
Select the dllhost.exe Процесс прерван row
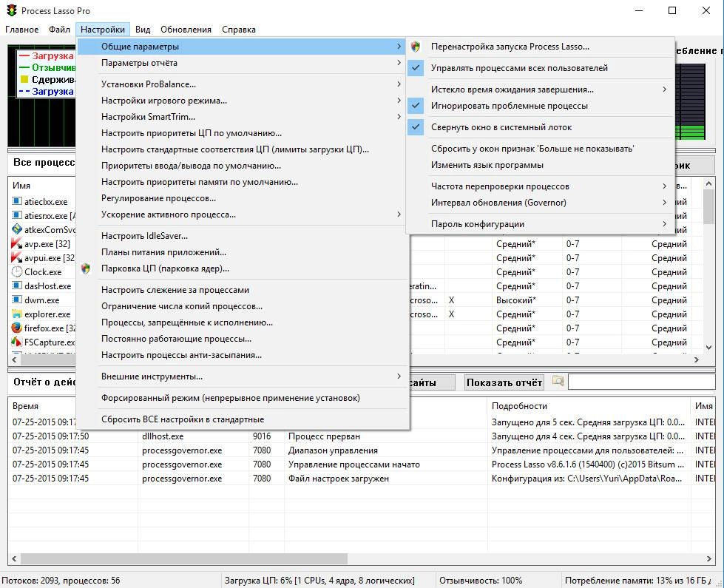click(x=362, y=436)
